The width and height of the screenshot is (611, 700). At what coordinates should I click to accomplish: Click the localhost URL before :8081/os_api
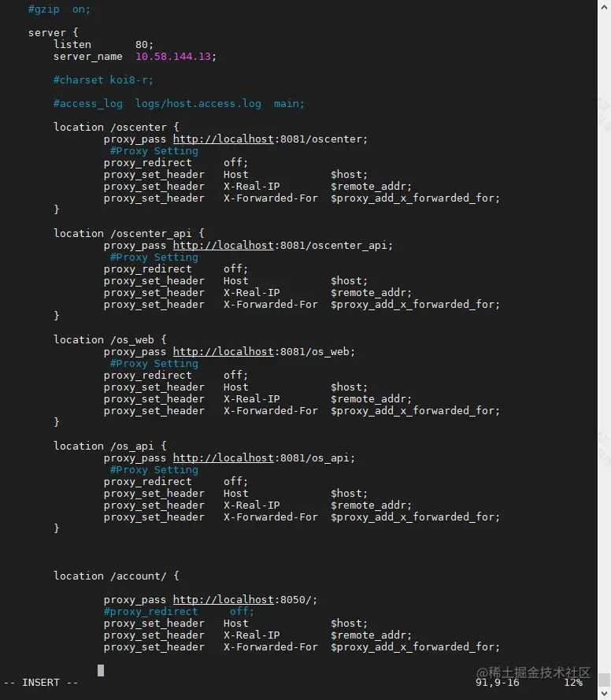pos(224,458)
